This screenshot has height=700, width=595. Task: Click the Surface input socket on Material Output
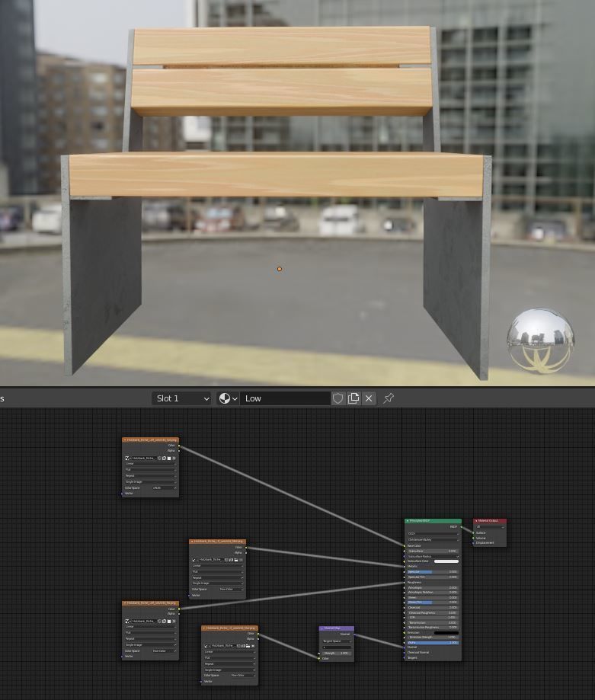point(473,532)
